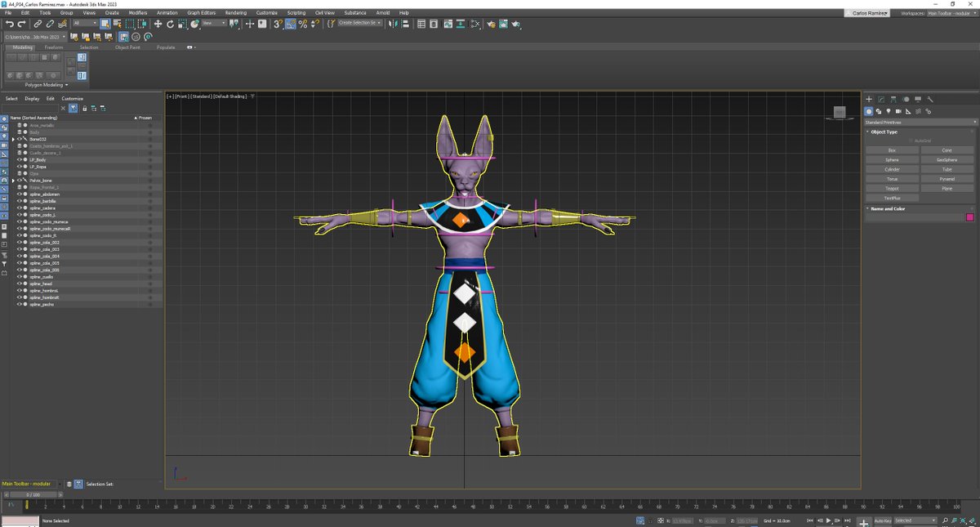
Task: Open the Display command panel tab
Action: pos(918,99)
